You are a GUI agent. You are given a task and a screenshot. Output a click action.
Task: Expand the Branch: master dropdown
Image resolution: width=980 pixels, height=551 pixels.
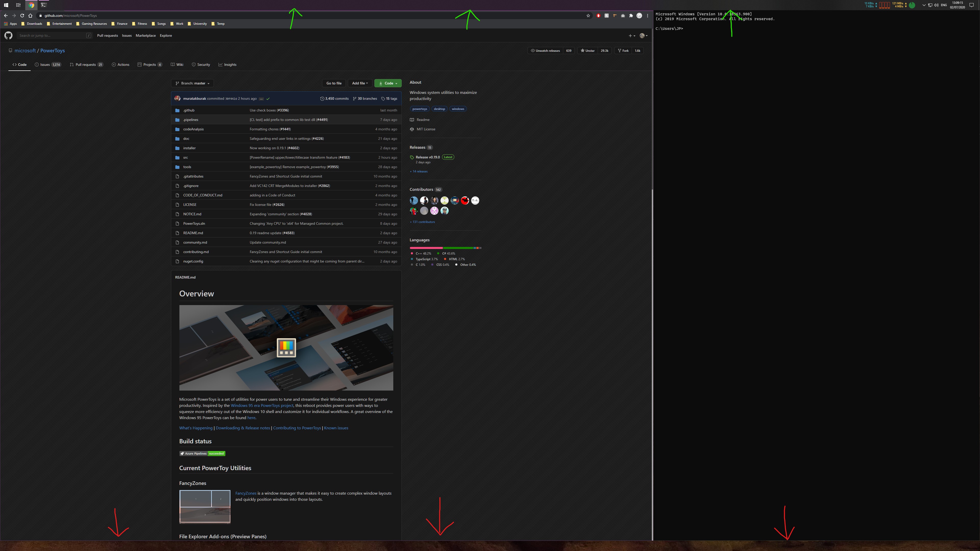coord(192,83)
